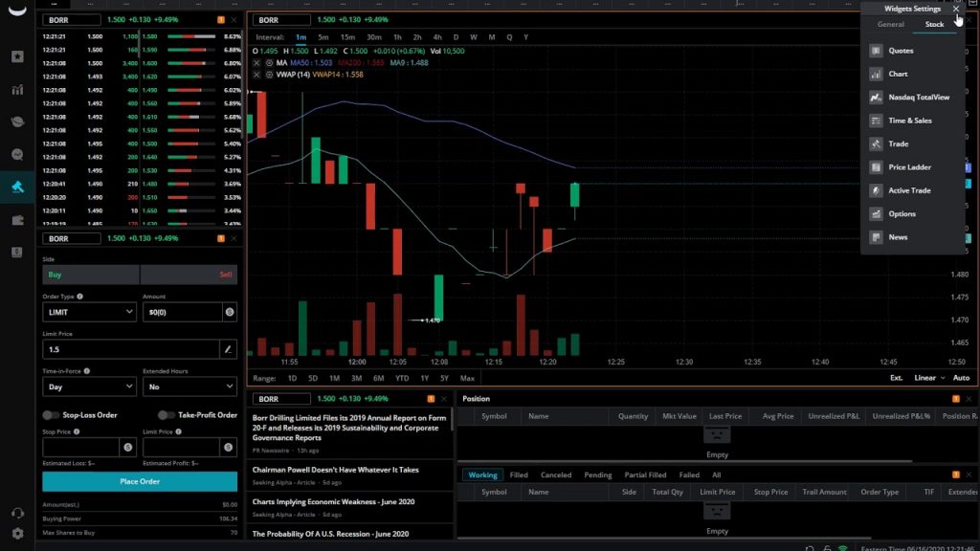Click the Options widget icon

pos(876,214)
